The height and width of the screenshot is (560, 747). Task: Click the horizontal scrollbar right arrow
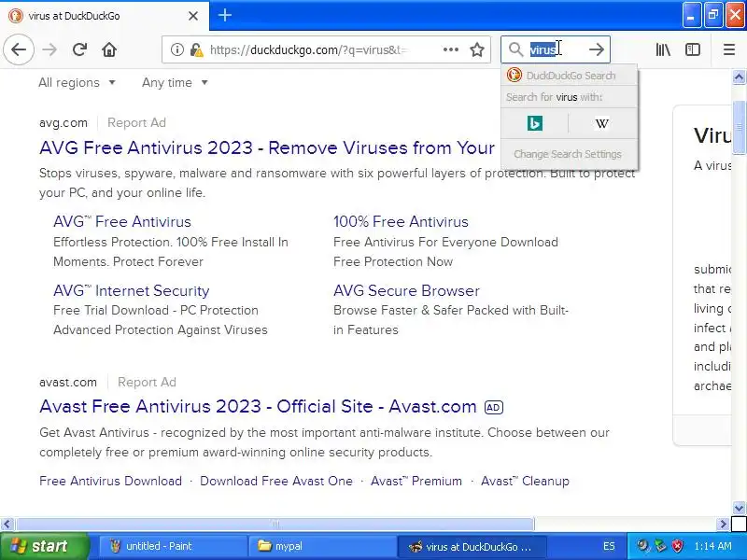click(723, 524)
